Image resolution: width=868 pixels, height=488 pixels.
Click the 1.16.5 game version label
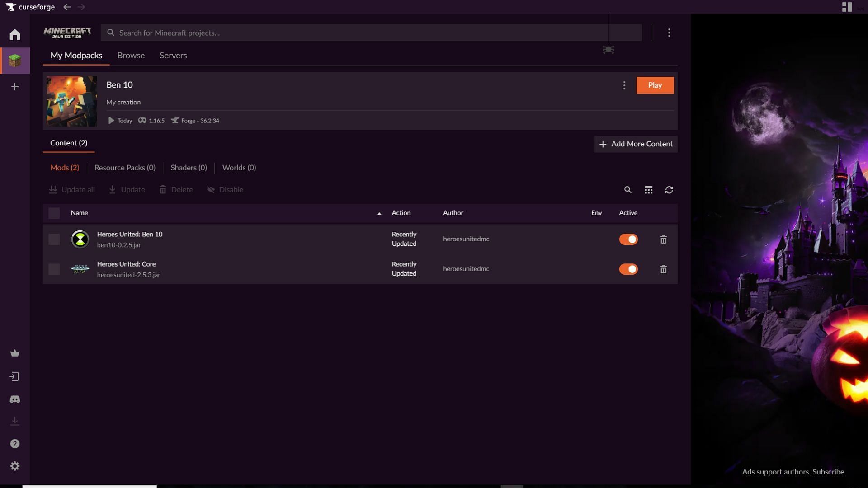(151, 121)
